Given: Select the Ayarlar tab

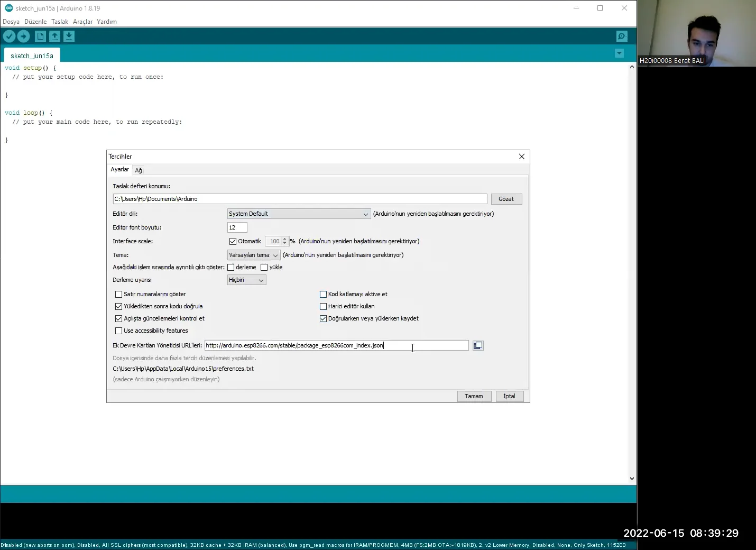Looking at the screenshot, I should pos(119,169).
